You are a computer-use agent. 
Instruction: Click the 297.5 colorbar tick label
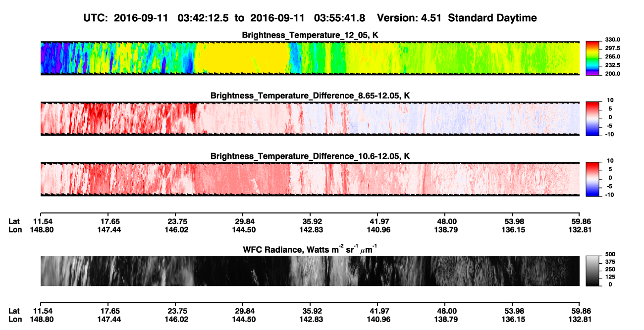pos(612,48)
